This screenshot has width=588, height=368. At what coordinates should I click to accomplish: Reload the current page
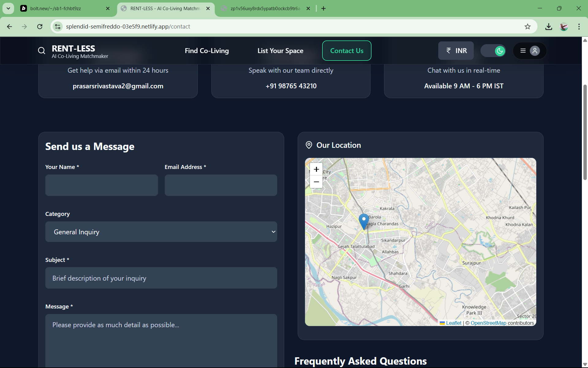[x=40, y=27]
